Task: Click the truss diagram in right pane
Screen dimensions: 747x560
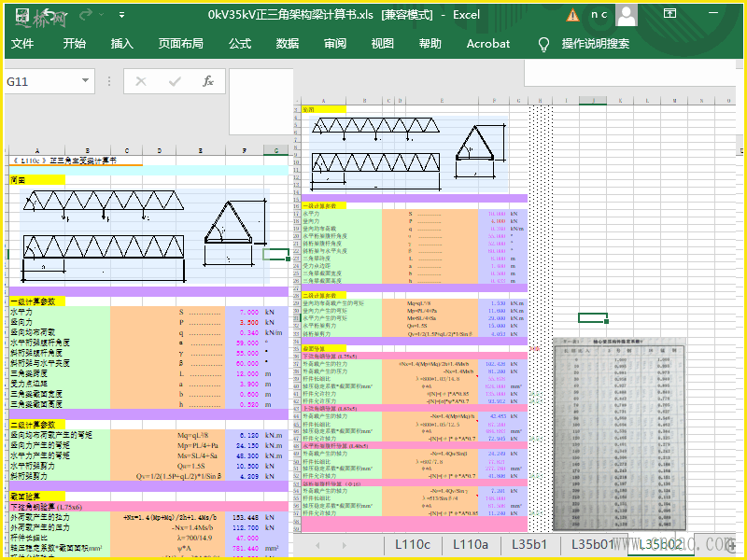Action: click(x=376, y=153)
